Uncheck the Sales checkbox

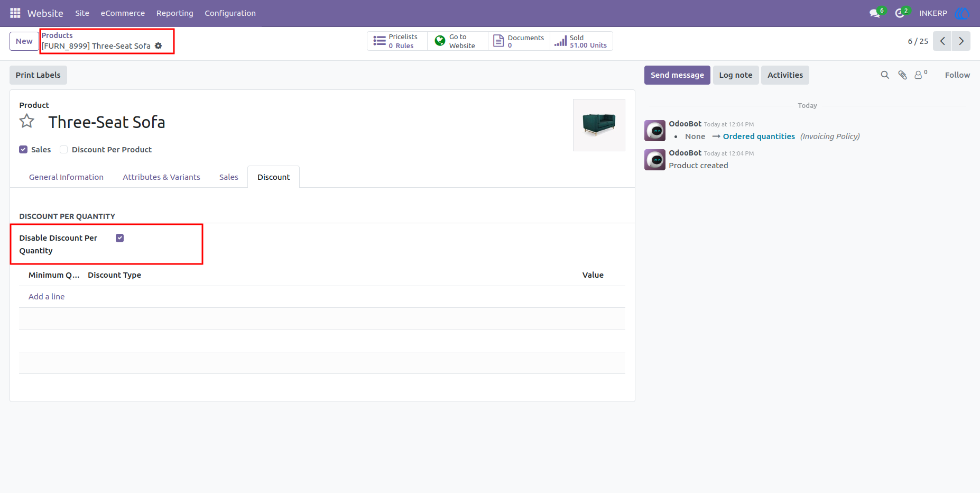(23, 150)
